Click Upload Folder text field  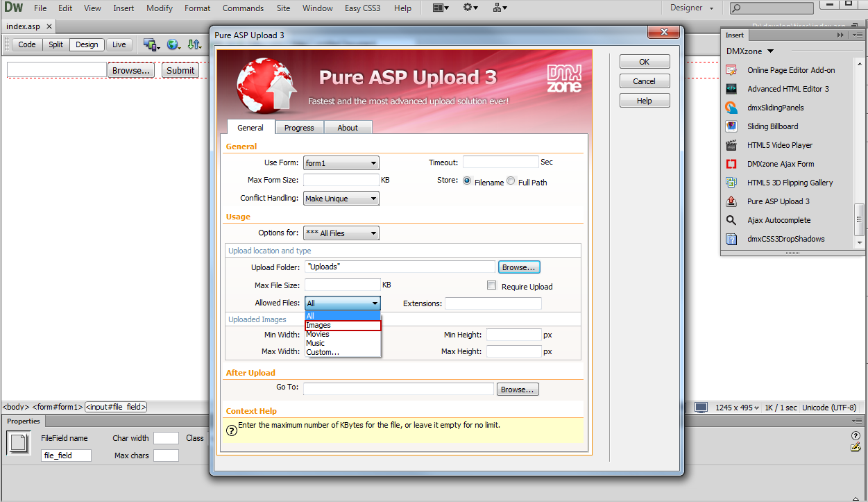point(400,267)
